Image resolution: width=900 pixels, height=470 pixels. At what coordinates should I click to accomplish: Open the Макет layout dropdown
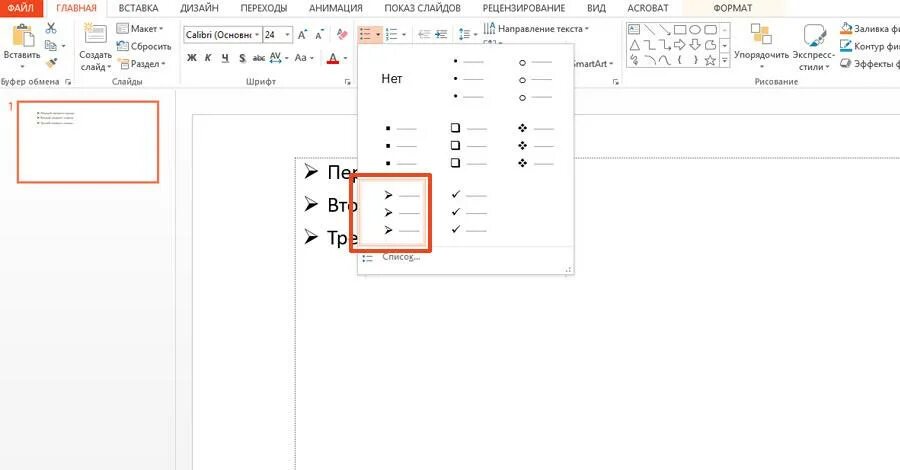pyautogui.click(x=140, y=28)
